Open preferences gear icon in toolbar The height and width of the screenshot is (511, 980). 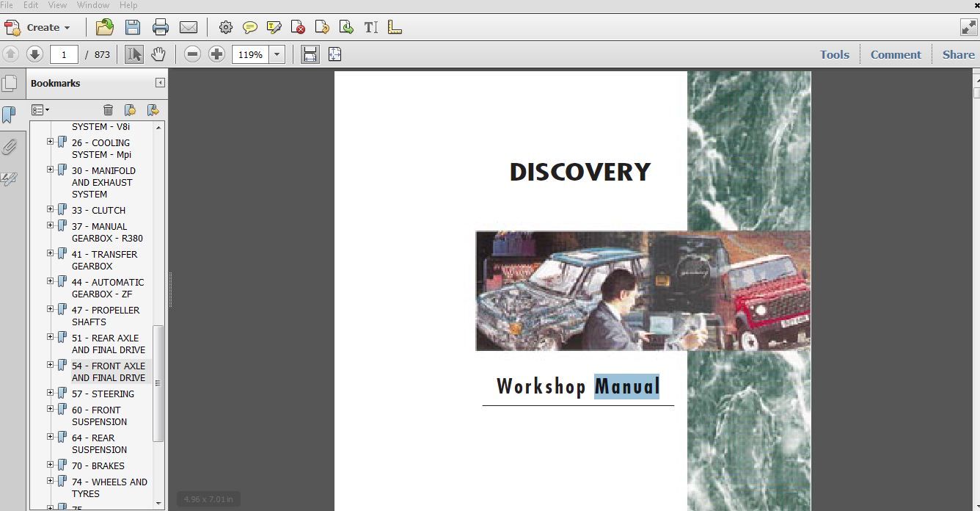(225, 28)
